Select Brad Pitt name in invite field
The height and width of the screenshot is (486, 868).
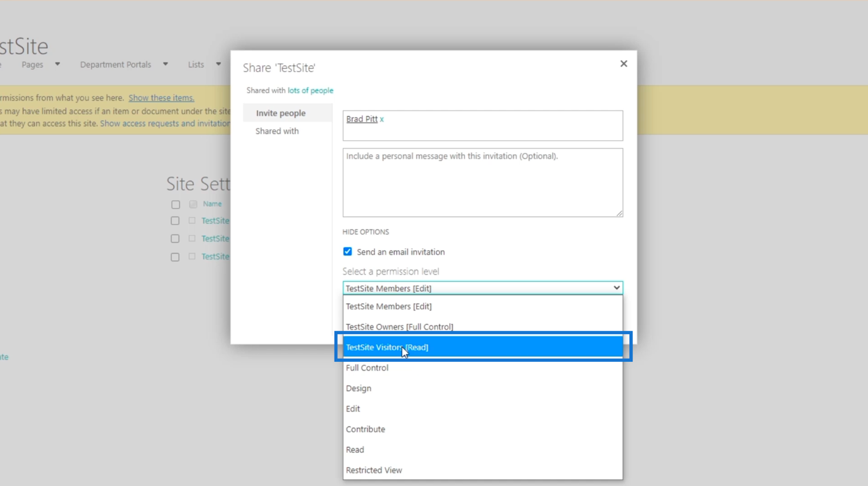click(362, 119)
